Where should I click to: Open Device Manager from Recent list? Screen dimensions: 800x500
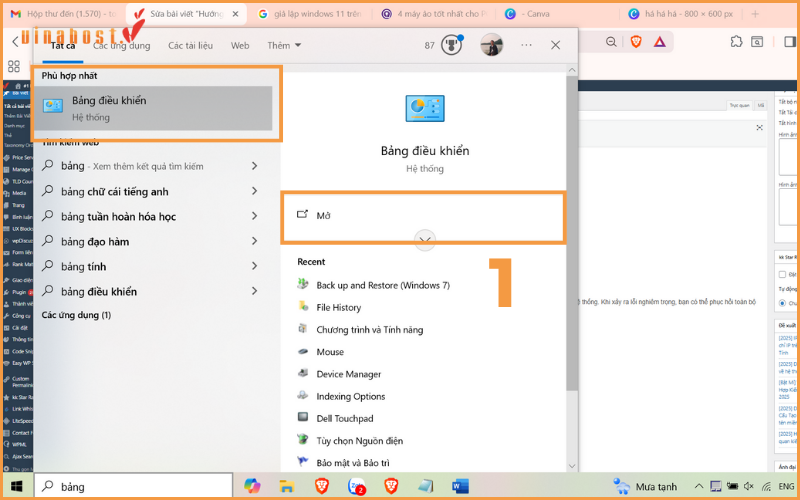(348, 374)
